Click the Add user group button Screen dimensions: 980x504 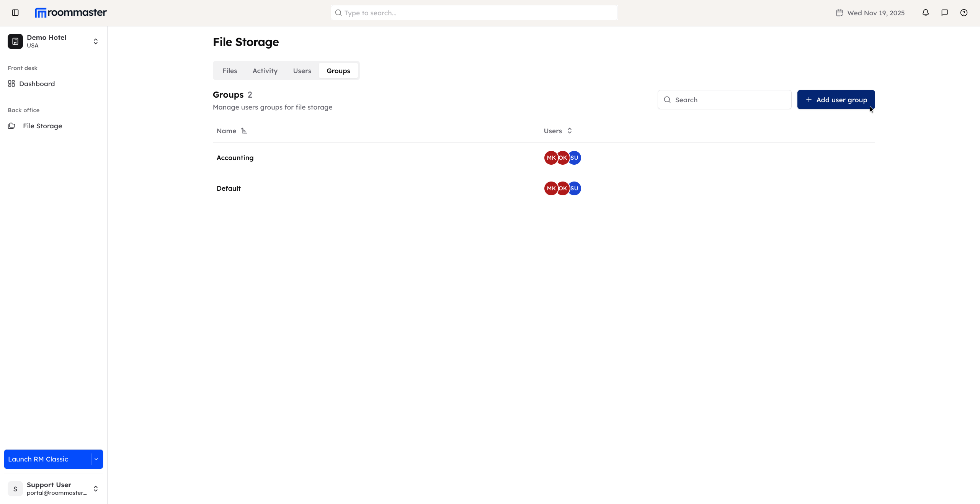[836, 99]
